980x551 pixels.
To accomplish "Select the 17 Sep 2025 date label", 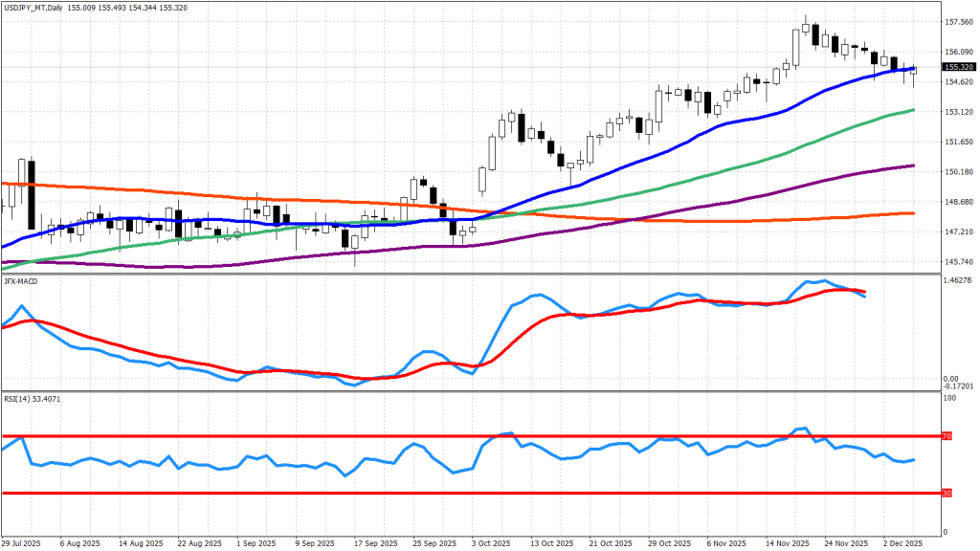I will pyautogui.click(x=375, y=542).
